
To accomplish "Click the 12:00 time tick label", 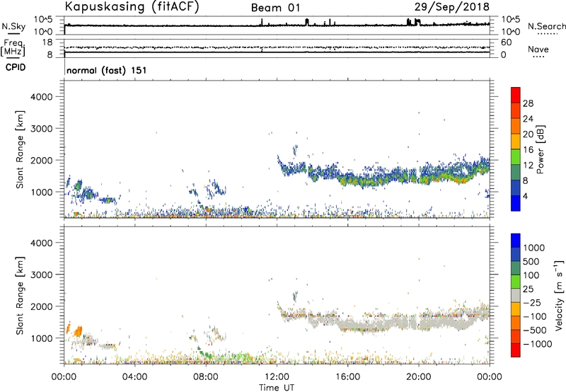I will 277,377.
